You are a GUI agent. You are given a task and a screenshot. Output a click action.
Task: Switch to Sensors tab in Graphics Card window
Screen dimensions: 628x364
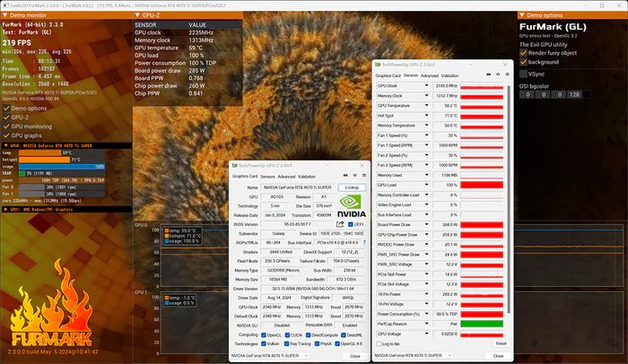[x=267, y=177]
